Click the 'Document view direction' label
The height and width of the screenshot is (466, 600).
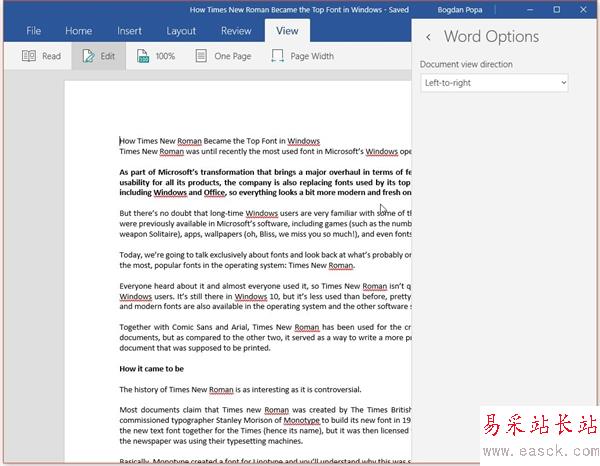point(466,64)
